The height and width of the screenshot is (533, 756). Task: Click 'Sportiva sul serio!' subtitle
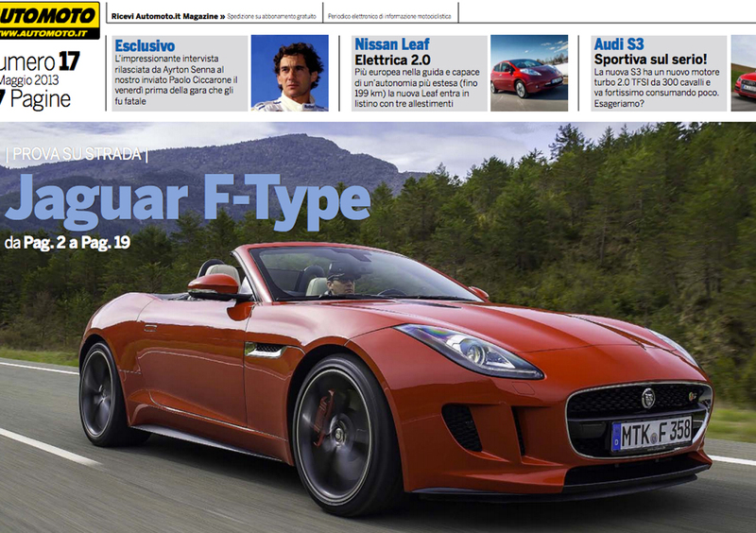650,60
